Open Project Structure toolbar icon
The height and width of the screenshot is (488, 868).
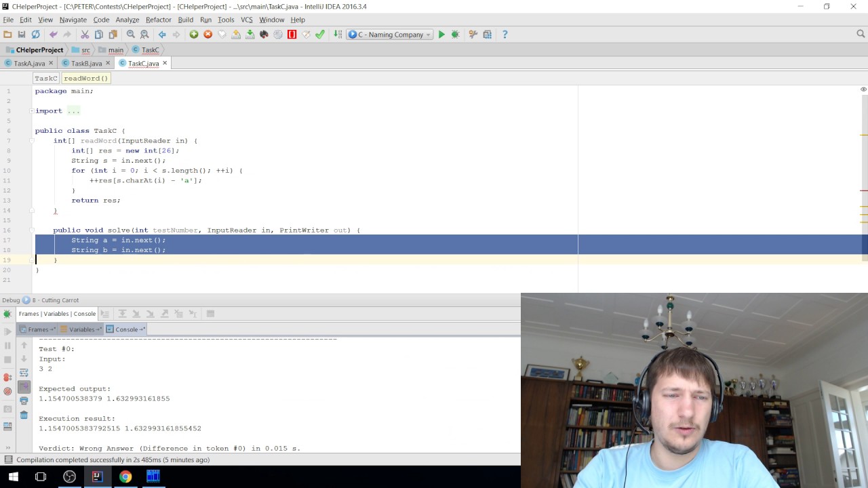pos(487,35)
